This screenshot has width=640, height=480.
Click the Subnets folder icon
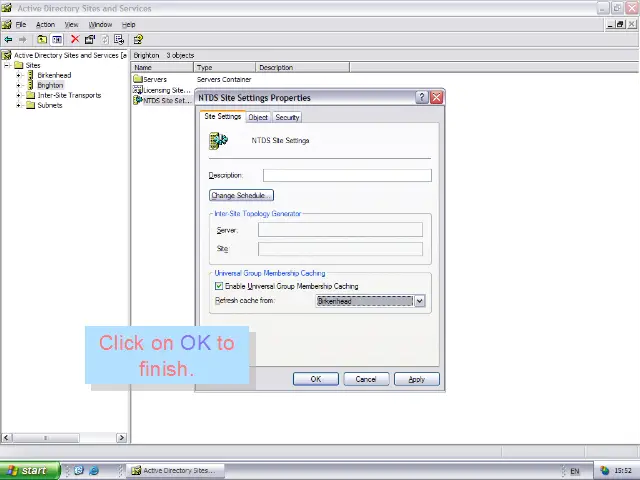(x=30, y=105)
